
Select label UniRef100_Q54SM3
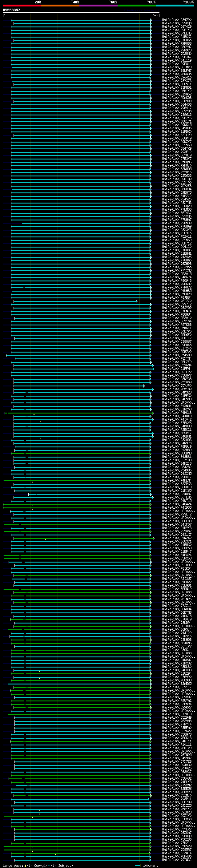tap(177, 355)
